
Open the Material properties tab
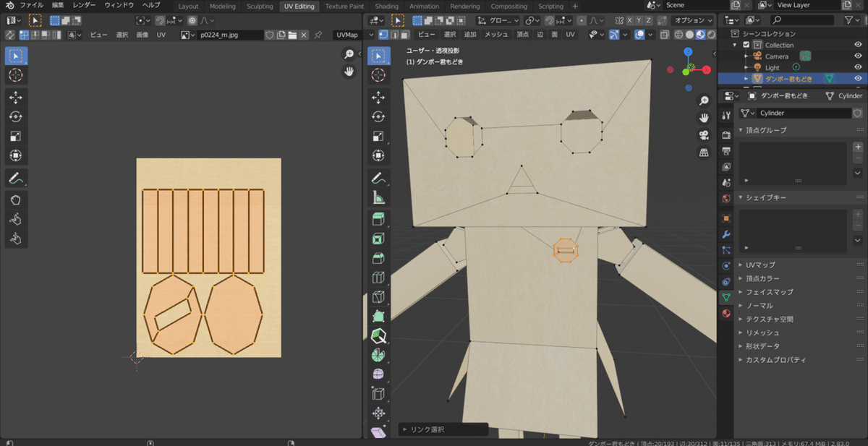[x=726, y=314]
